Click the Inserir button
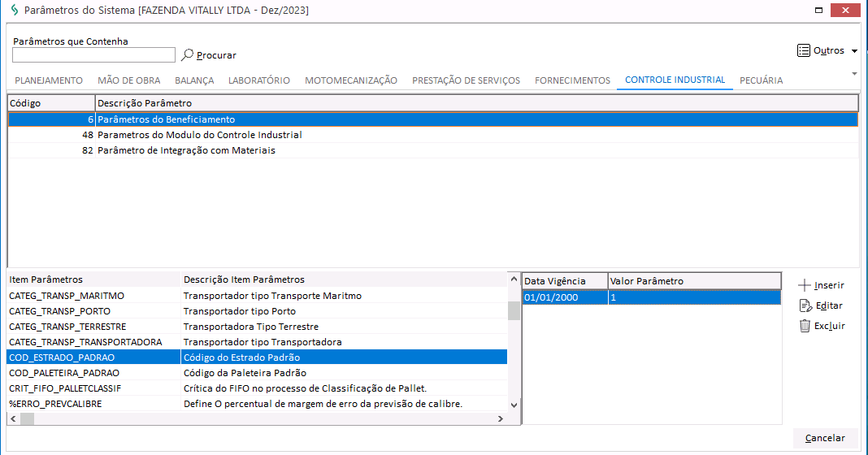 [x=821, y=286]
